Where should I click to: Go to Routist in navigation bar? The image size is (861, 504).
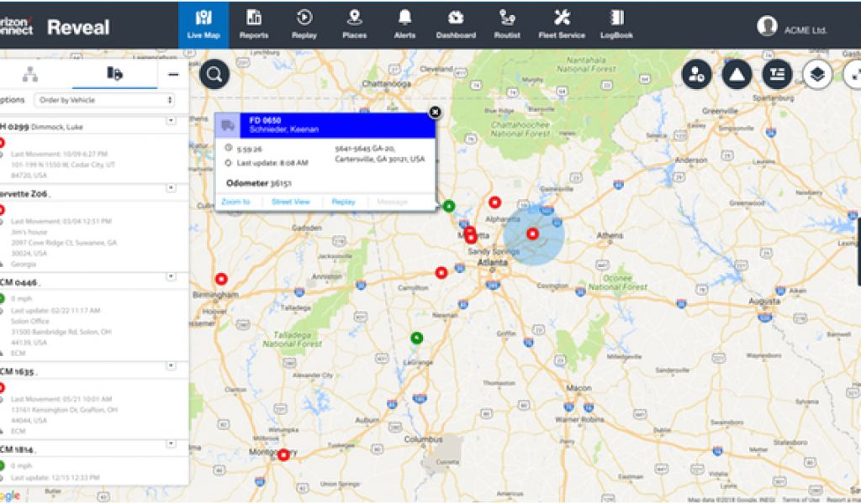click(507, 24)
